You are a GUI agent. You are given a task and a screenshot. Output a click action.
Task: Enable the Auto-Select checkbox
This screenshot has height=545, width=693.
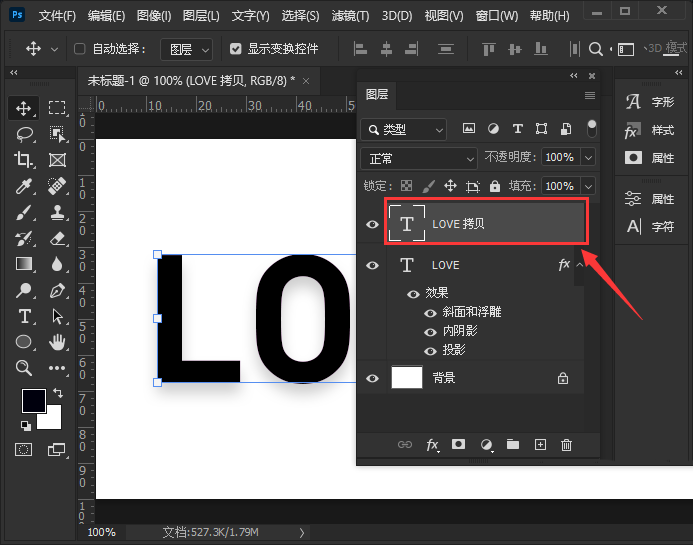click(x=80, y=49)
